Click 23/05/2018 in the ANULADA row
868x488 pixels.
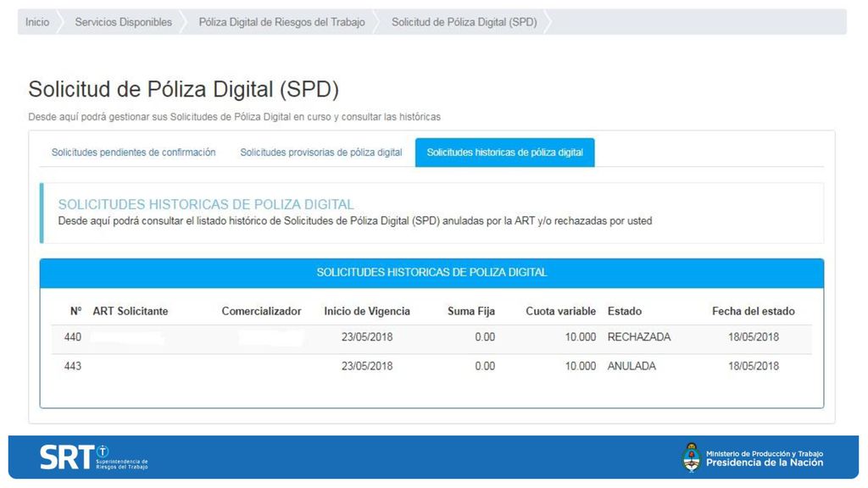(x=367, y=366)
